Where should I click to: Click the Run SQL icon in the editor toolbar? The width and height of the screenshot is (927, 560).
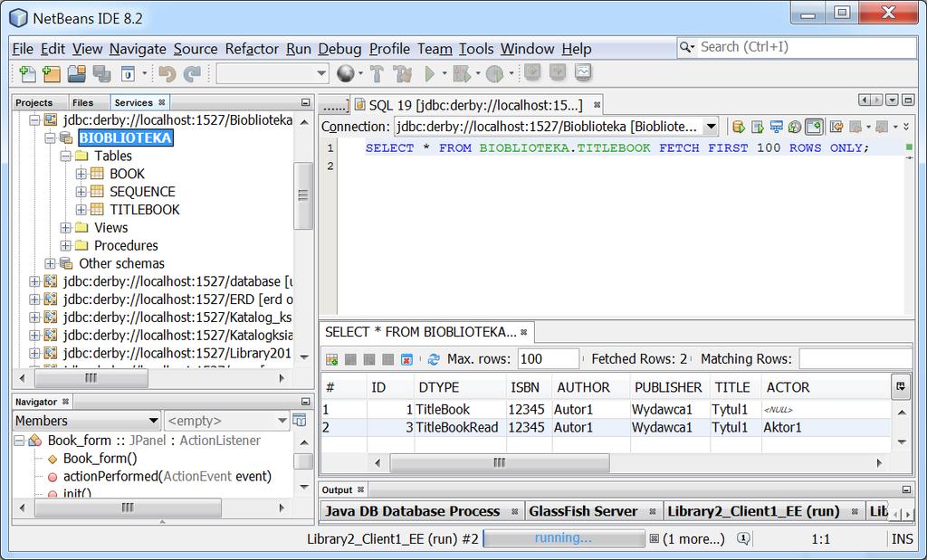[x=739, y=127]
